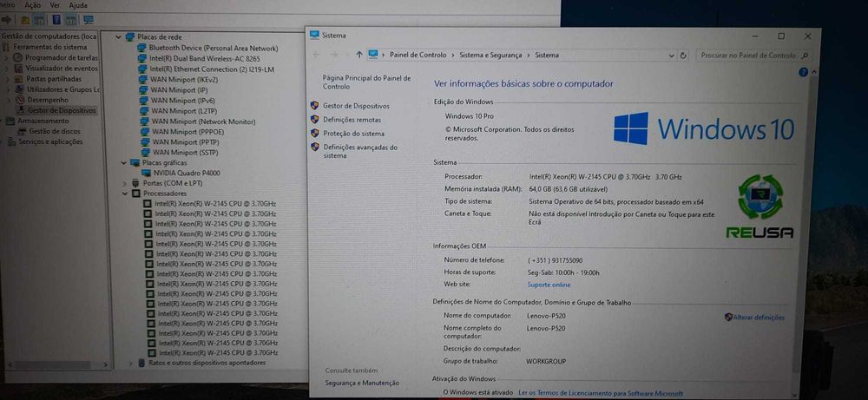The width and height of the screenshot is (868, 400).
Task: Open the Ajuda menu
Action: click(78, 4)
